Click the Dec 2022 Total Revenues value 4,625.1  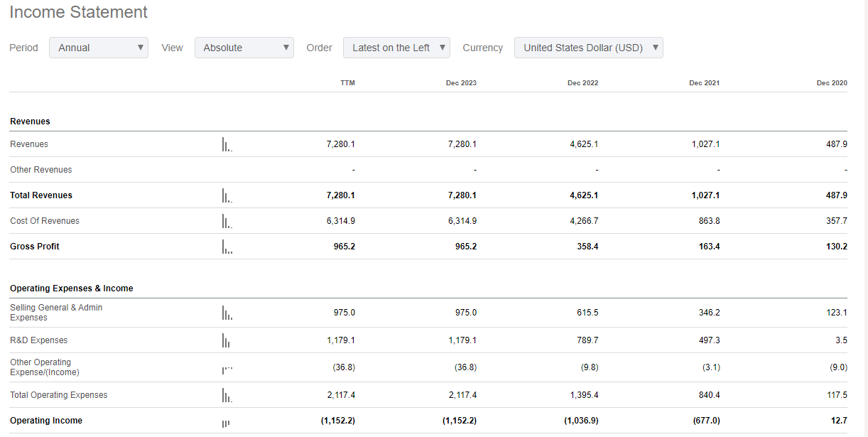click(x=584, y=195)
